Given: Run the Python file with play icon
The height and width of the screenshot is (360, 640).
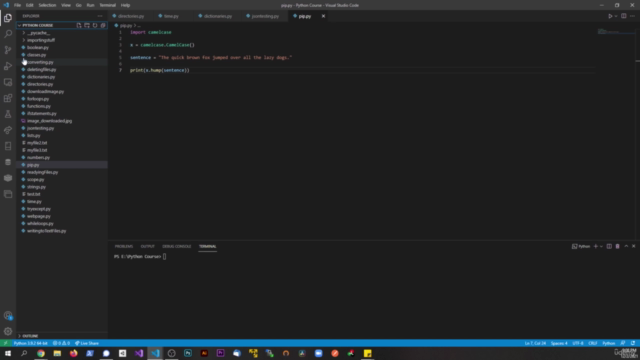Looking at the screenshot, I should pyautogui.click(x=610, y=16).
